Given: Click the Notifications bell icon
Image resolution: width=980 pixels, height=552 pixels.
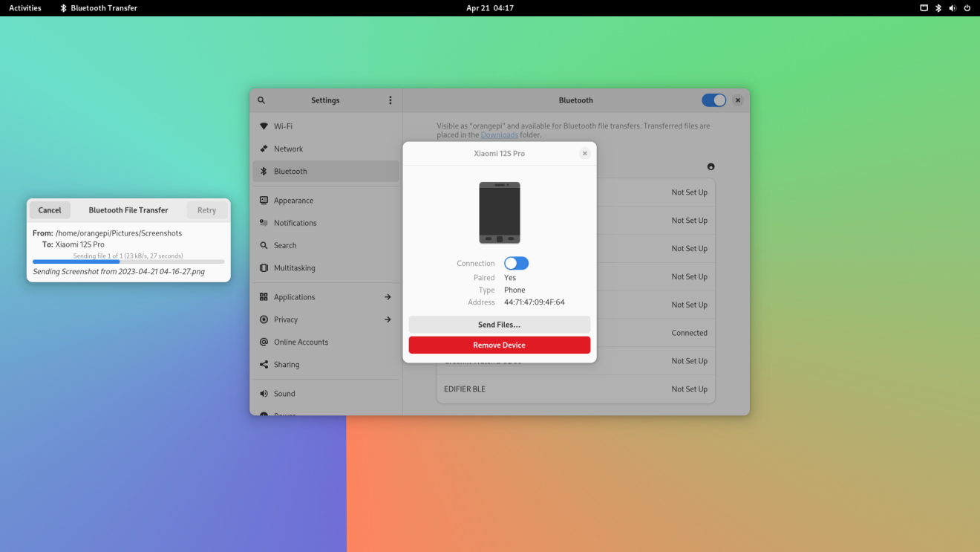Looking at the screenshot, I should [264, 223].
